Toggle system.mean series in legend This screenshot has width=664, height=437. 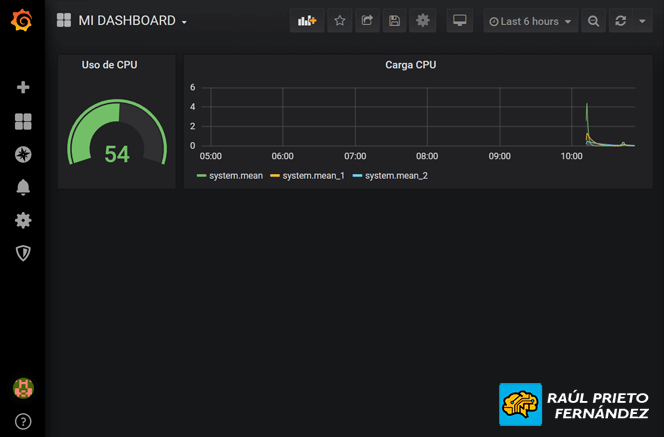pyautogui.click(x=235, y=176)
